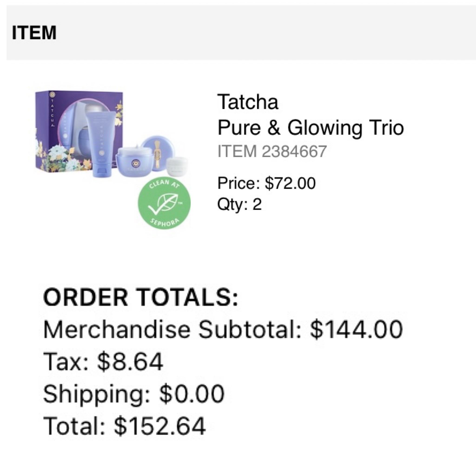Click the Qty: 2 quantity text
This screenshot has height=476, width=476.
tap(239, 204)
